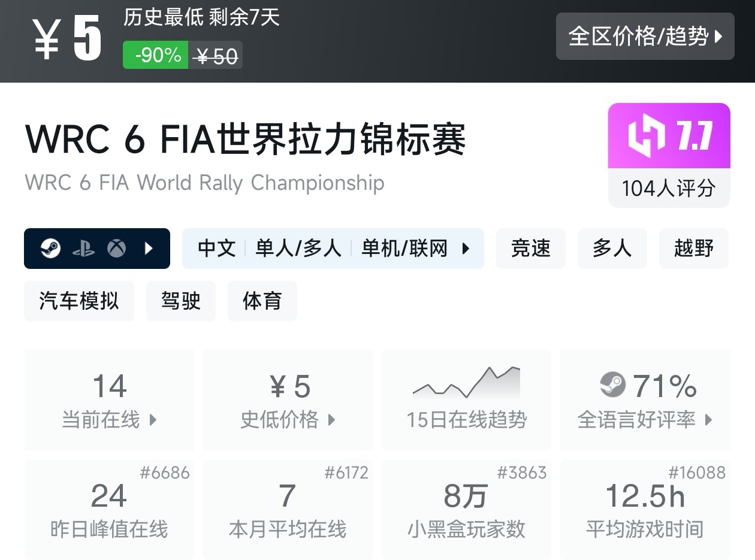This screenshot has width=755, height=560.
Task: Click the subtitle WRC 6 FIA World Rally Championship
Action: pyautogui.click(x=204, y=183)
